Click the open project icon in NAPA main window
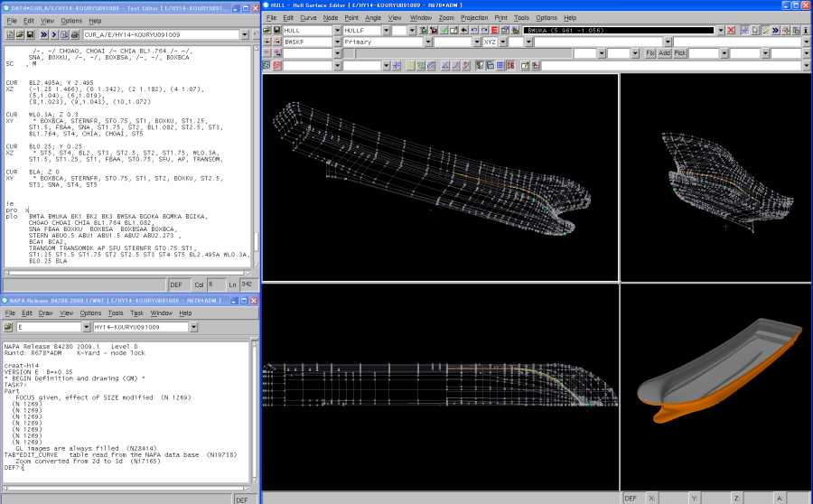The height and width of the screenshot is (504, 813). (x=9, y=327)
